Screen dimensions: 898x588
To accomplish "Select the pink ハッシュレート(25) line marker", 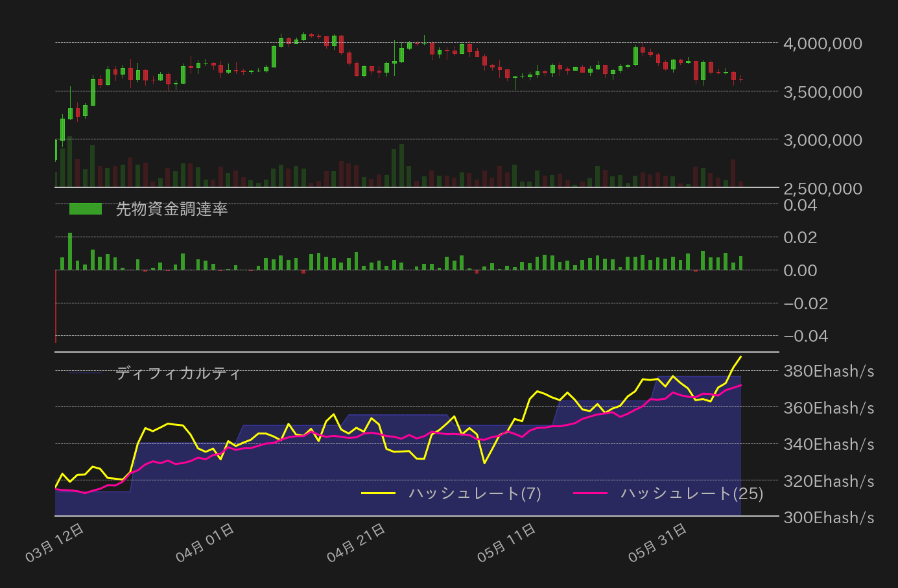I will (591, 493).
